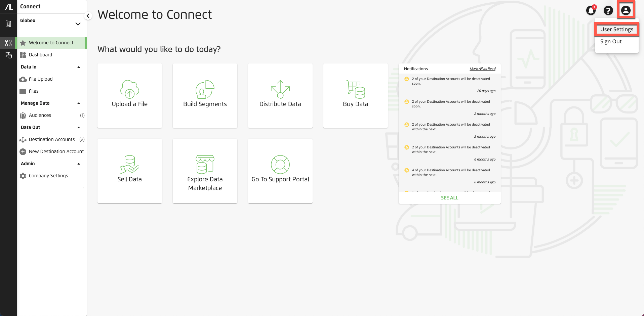Viewport: 644px width, 316px height.
Task: Open the user profile account icon
Action: pos(626,10)
